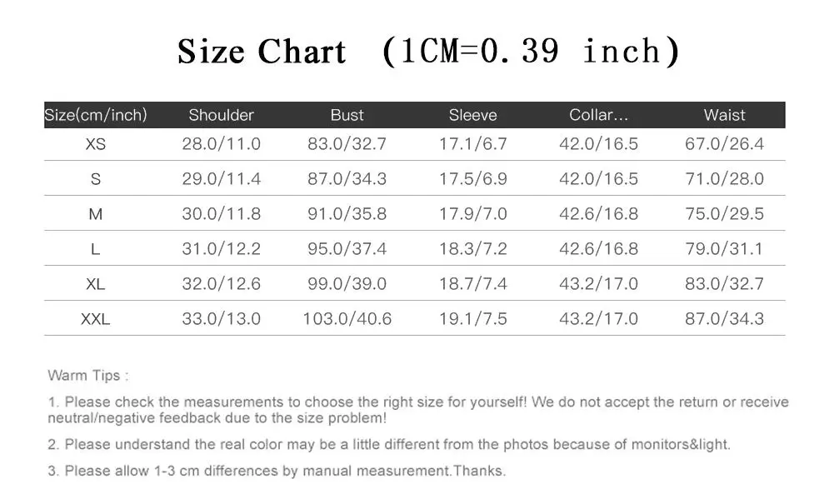The width and height of the screenshot is (834, 504).
Task: Select the XL size row label
Action: (96, 284)
